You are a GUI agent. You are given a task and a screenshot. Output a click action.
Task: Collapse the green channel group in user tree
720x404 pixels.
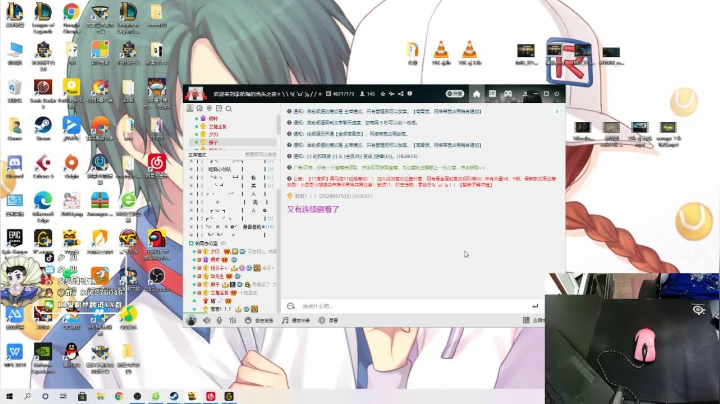[x=191, y=243]
